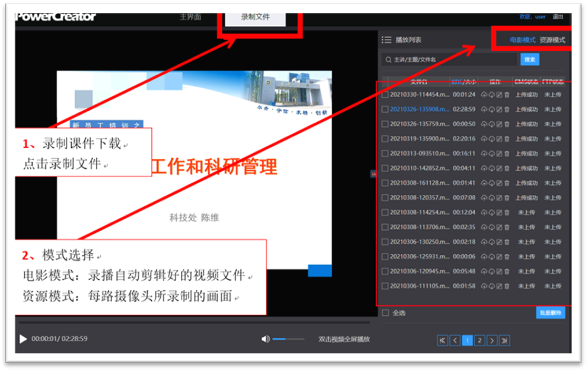Open page 2 of the file list
The image size is (588, 371).
(x=479, y=340)
